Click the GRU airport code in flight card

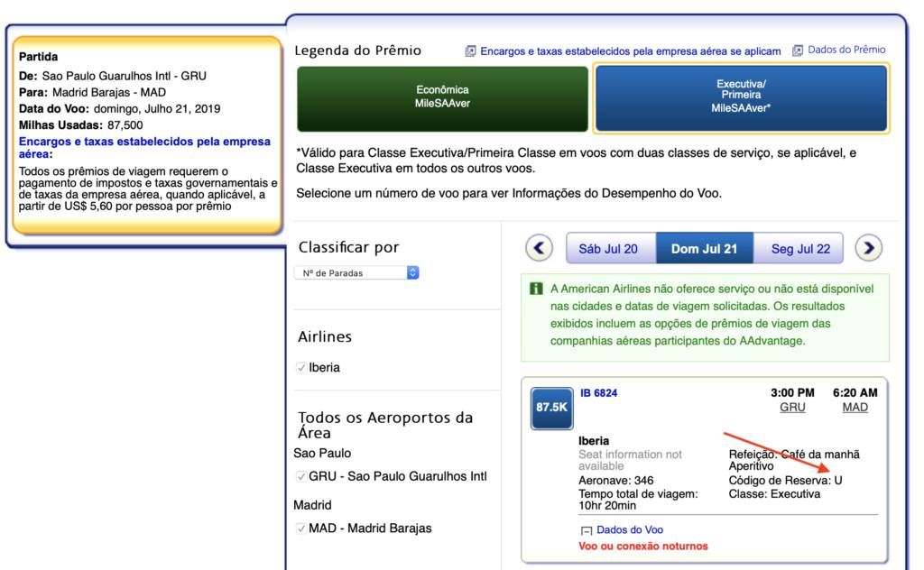coord(792,408)
